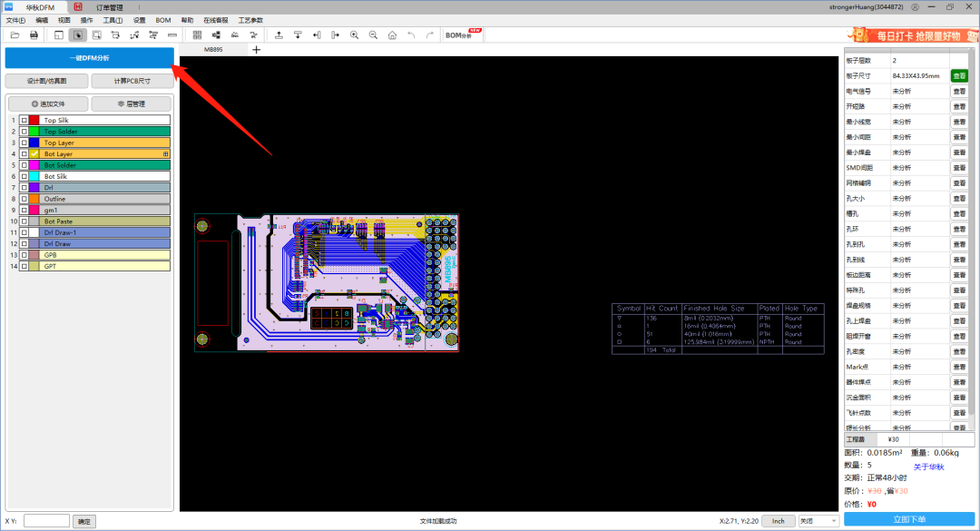The width and height of the screenshot is (980, 531).
Task: Click the Top Layer blue color swatch
Action: (x=34, y=143)
